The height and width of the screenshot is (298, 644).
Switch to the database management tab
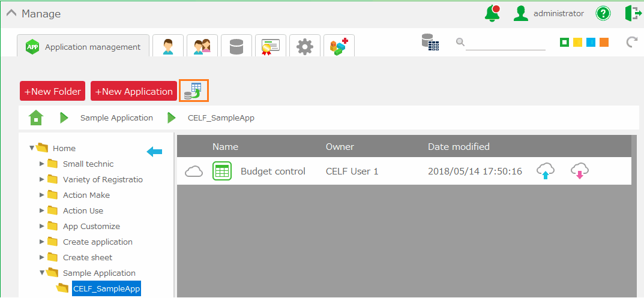pyautogui.click(x=236, y=46)
